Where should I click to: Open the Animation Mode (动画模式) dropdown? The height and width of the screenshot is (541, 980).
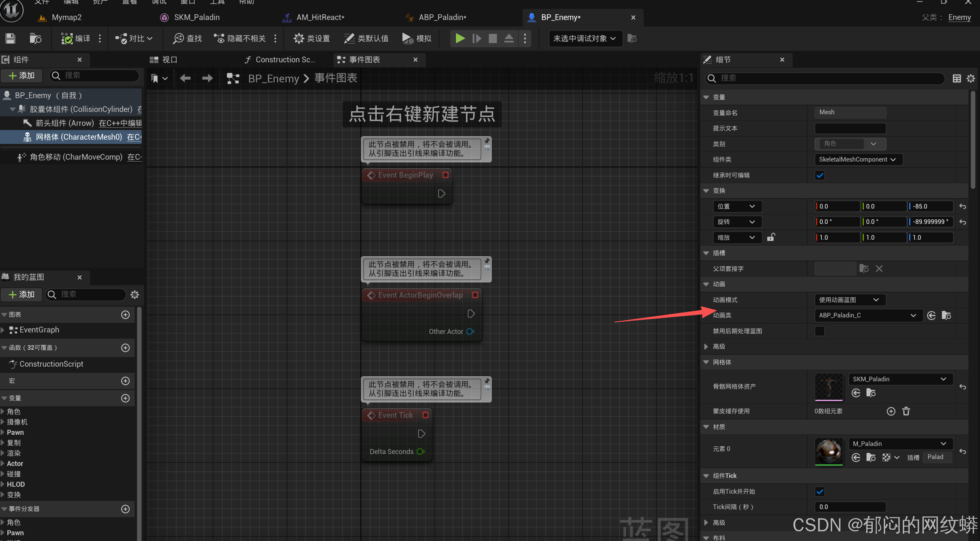pos(850,300)
